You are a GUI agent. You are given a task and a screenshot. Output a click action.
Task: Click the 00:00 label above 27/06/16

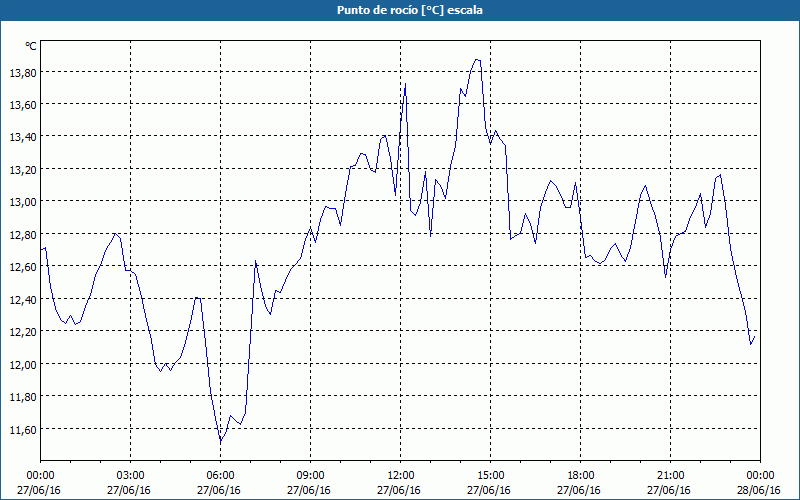pos(40,476)
